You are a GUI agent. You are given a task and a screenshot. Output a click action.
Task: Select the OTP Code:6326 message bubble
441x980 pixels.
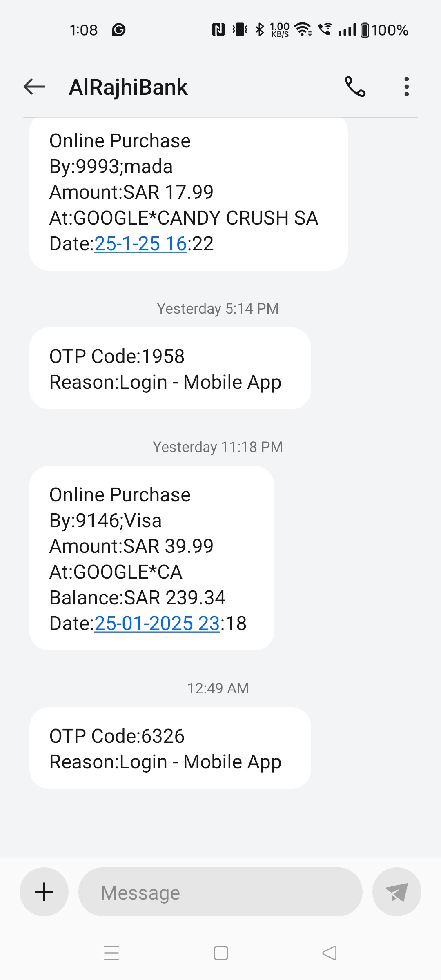click(x=170, y=748)
